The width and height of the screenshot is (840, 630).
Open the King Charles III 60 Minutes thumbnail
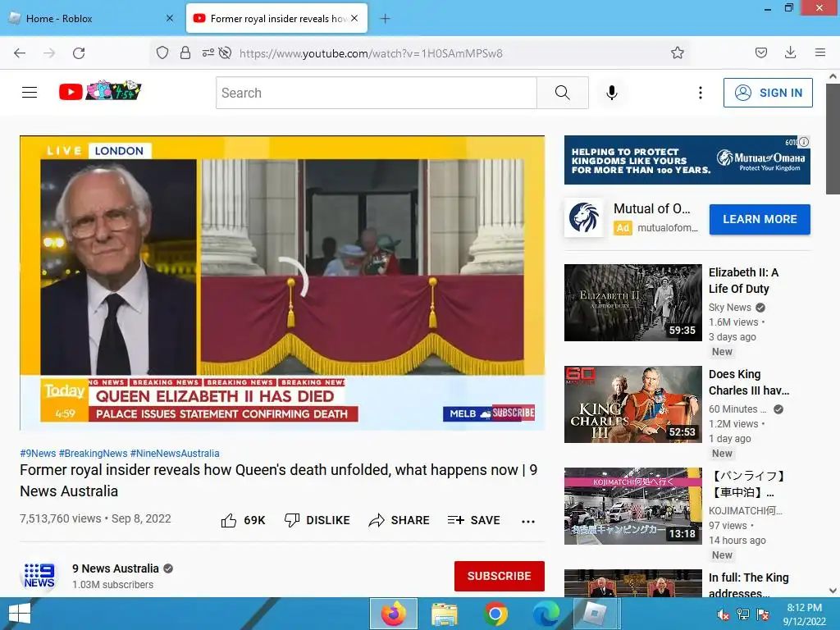point(633,404)
